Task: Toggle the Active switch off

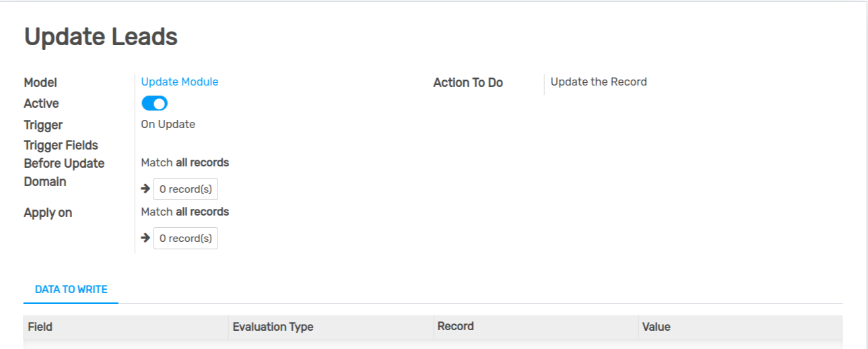Action: (x=154, y=103)
